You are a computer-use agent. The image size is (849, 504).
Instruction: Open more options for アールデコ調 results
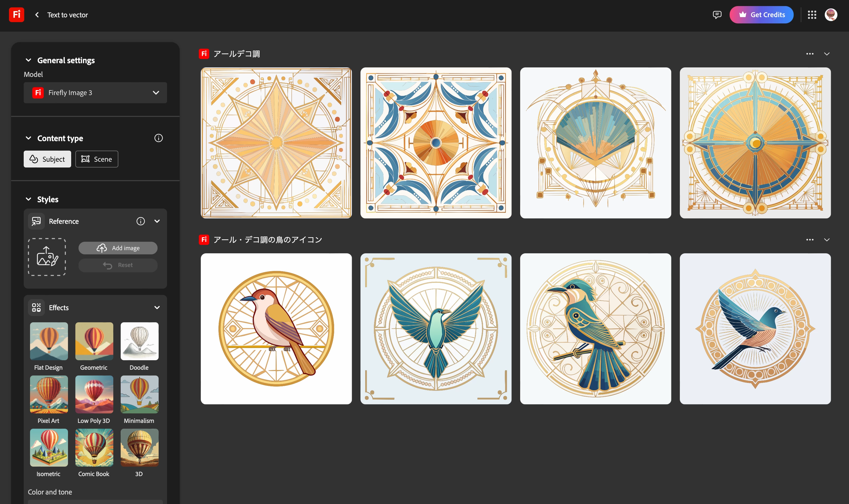pos(810,54)
